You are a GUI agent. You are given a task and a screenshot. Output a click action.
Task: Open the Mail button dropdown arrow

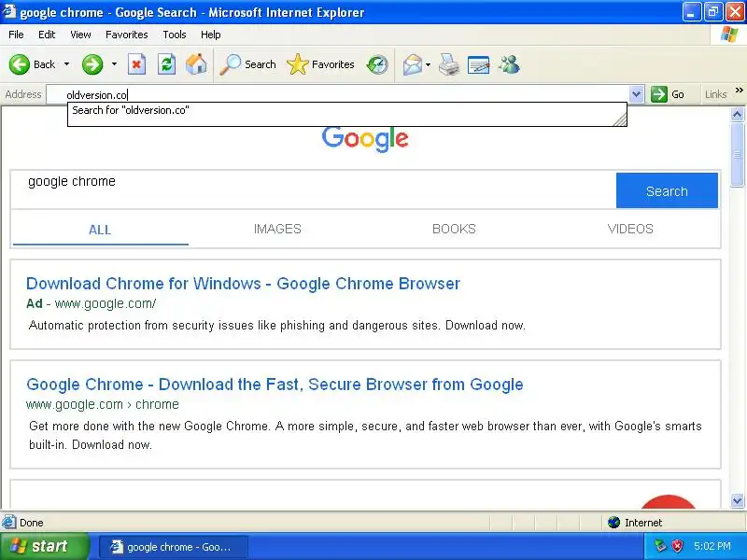click(x=428, y=64)
